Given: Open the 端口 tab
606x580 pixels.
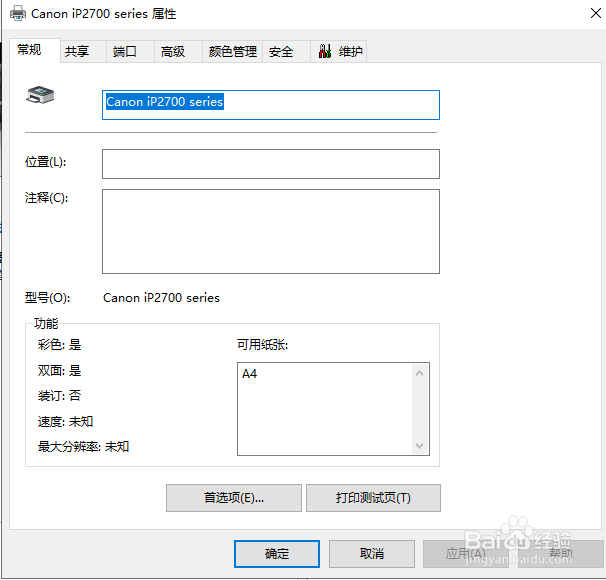Looking at the screenshot, I should coord(130,51).
